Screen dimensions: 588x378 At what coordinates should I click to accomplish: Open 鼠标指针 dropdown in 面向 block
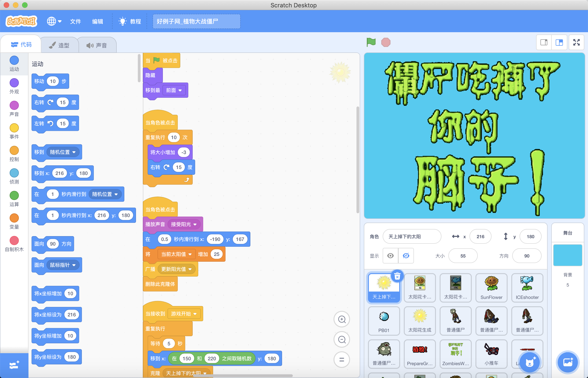tap(63, 265)
